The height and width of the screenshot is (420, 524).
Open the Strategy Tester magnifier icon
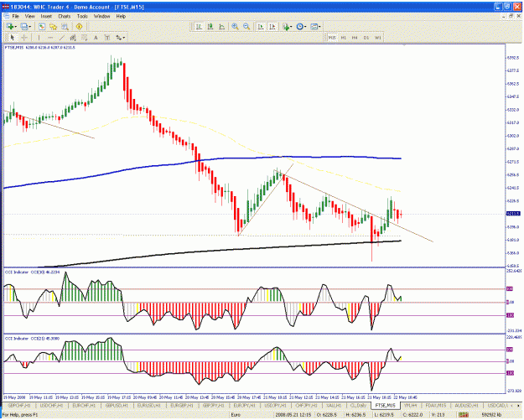(65, 26)
